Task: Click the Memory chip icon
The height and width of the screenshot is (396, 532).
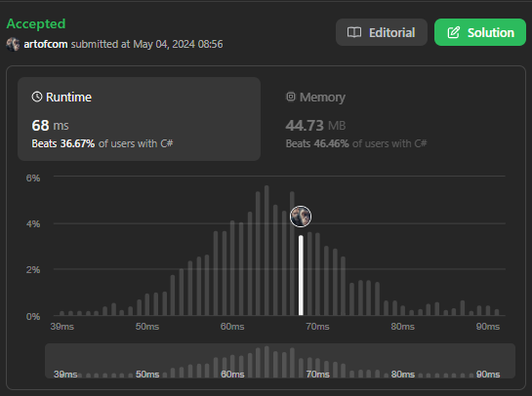Action: point(291,97)
